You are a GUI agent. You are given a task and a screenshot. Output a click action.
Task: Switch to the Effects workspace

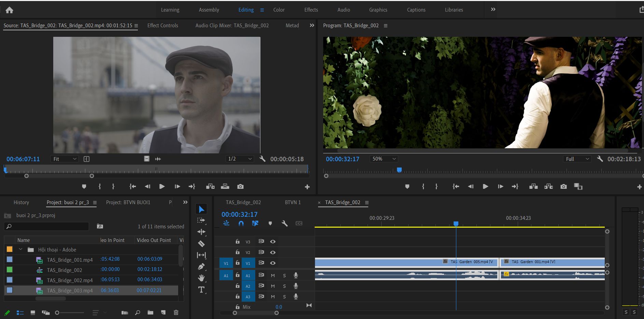pos(311,10)
